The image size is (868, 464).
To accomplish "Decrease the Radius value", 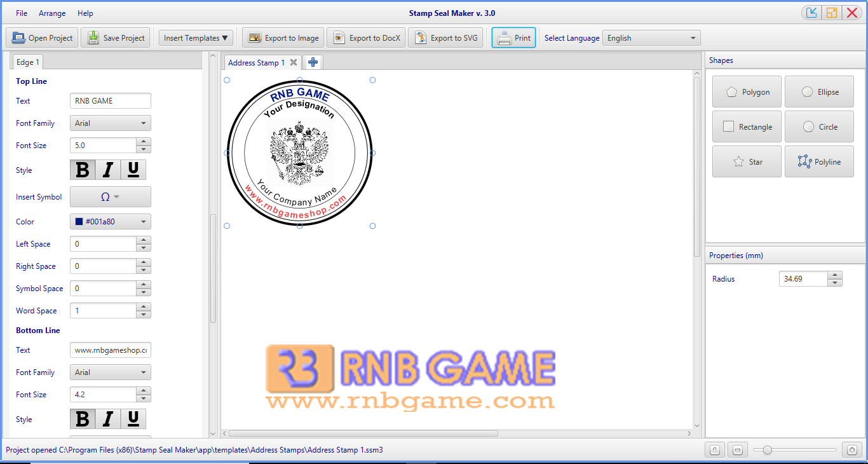I will pyautogui.click(x=835, y=283).
